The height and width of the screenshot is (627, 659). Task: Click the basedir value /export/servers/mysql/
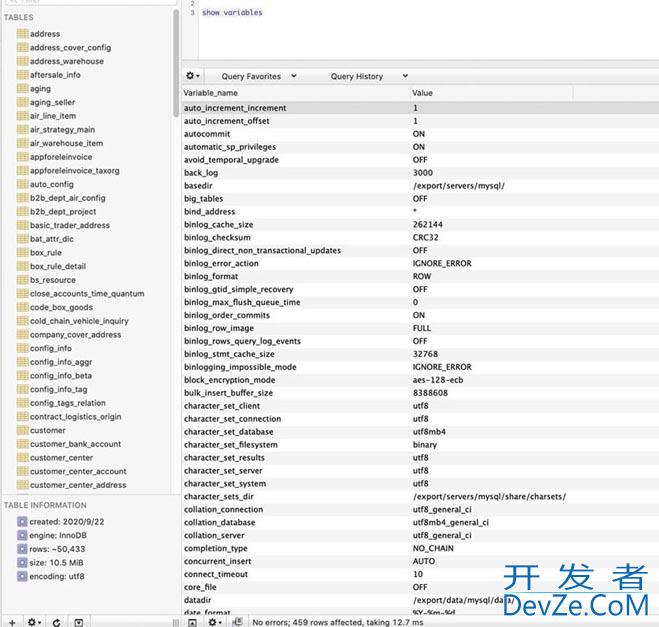459,186
